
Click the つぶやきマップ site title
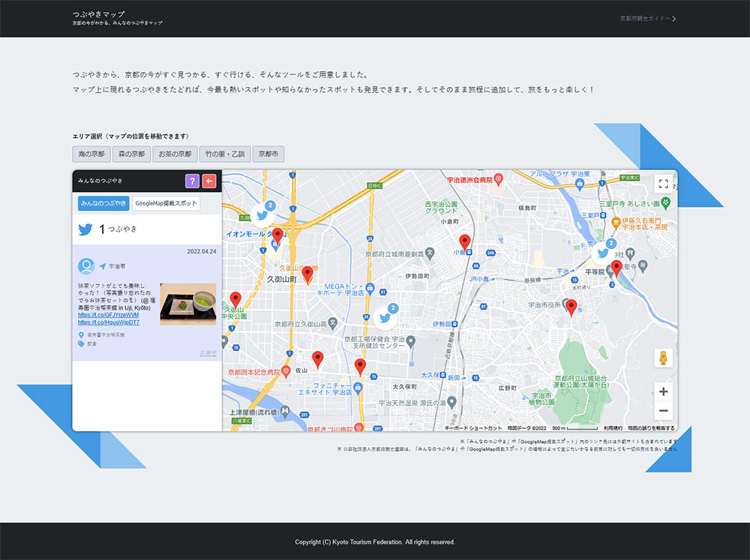click(x=98, y=13)
